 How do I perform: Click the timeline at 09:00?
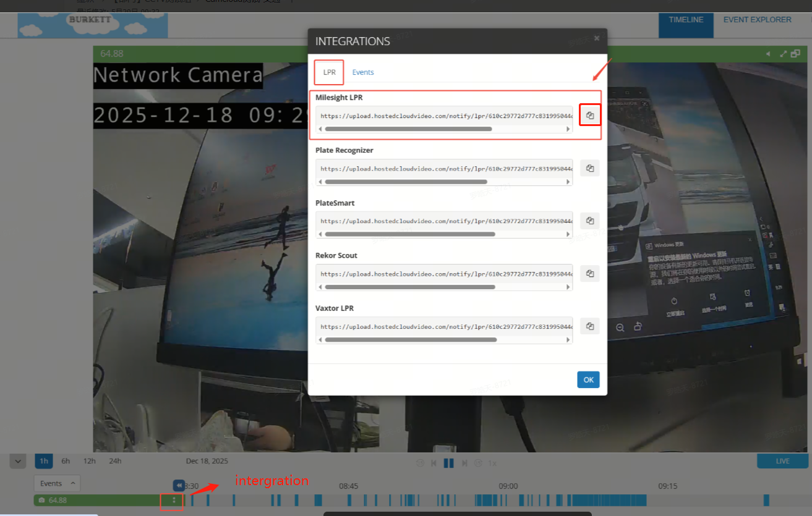(x=508, y=486)
